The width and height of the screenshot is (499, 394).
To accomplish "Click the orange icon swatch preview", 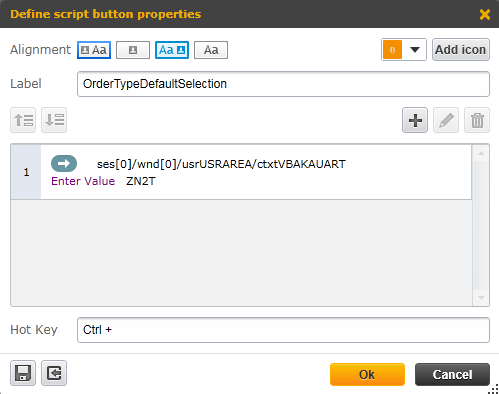I will click(392, 50).
